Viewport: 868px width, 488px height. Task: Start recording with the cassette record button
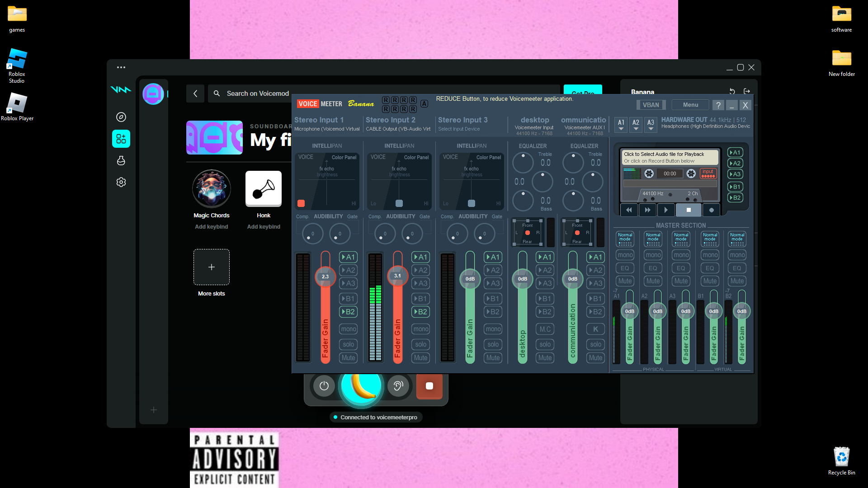point(711,210)
